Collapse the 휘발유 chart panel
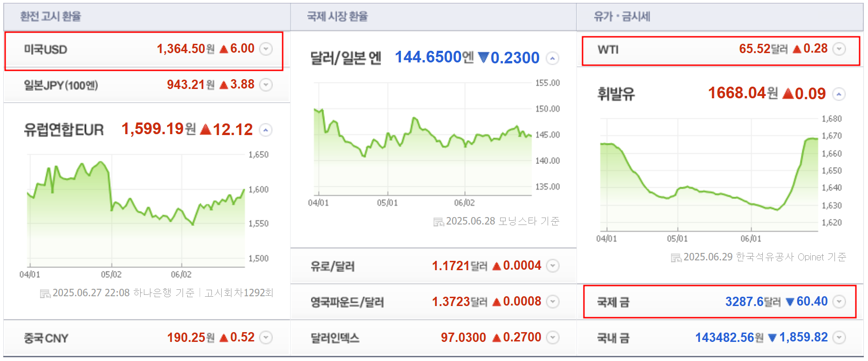This screenshot has height=361, width=868. coord(839,94)
